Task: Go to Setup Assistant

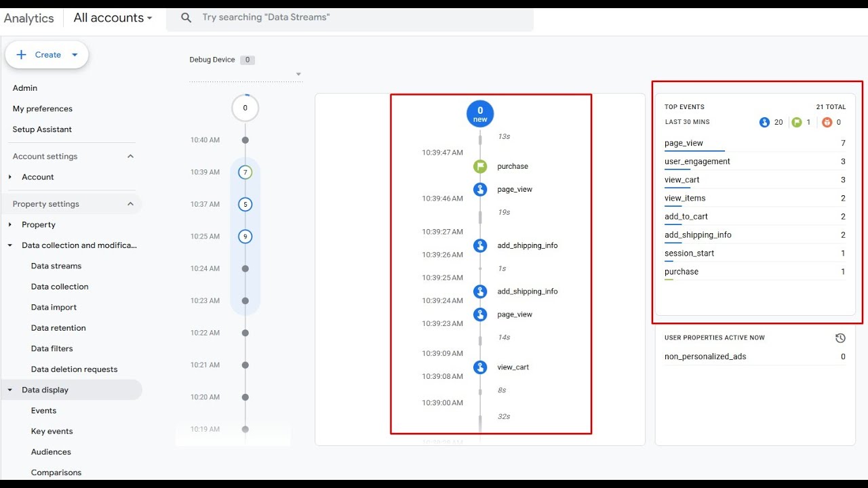Action: [42, 129]
